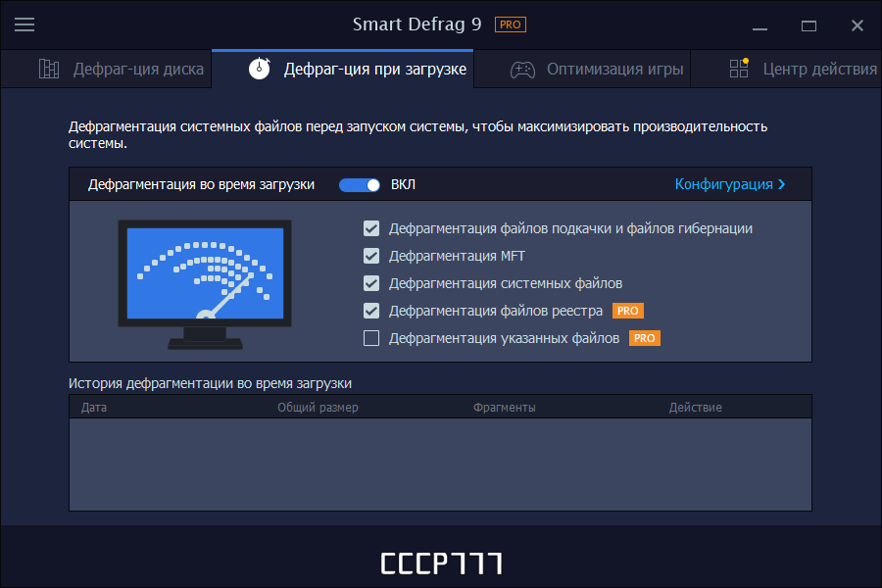
Task: Click the PRO badge beside Smart Defrag 9
Action: [511, 24]
